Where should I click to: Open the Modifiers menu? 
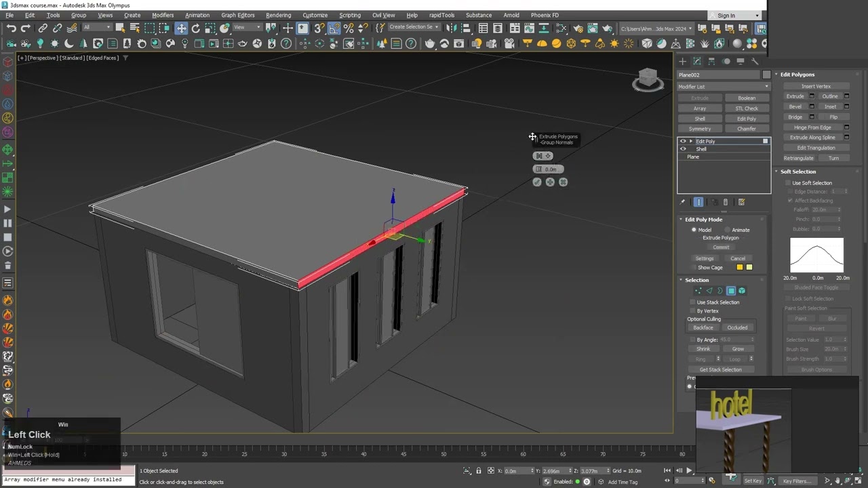[x=163, y=15]
